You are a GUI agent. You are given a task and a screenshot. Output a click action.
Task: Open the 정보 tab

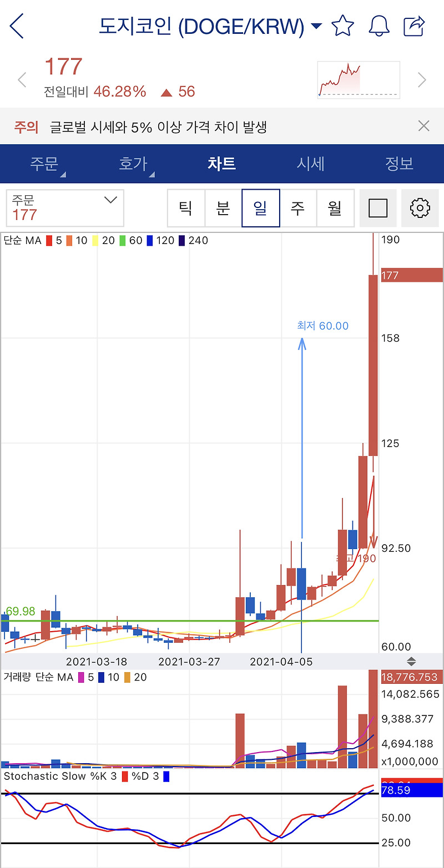(400, 164)
